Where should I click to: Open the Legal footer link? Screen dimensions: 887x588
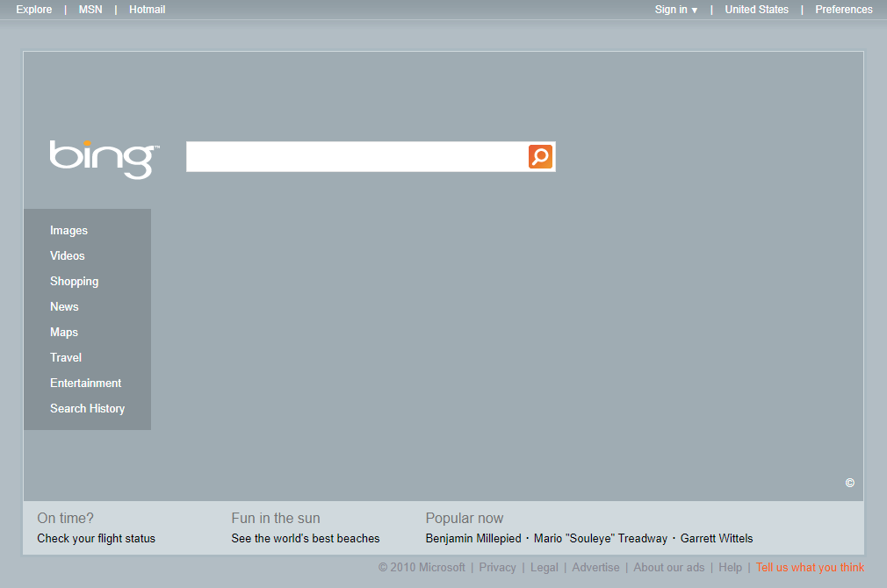pos(544,568)
